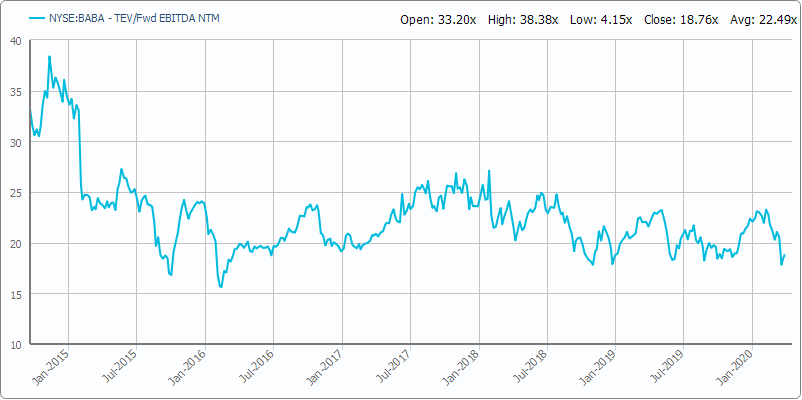Click the chart's highest peak near 38x
The width and height of the screenshot is (802, 400).
49,57
